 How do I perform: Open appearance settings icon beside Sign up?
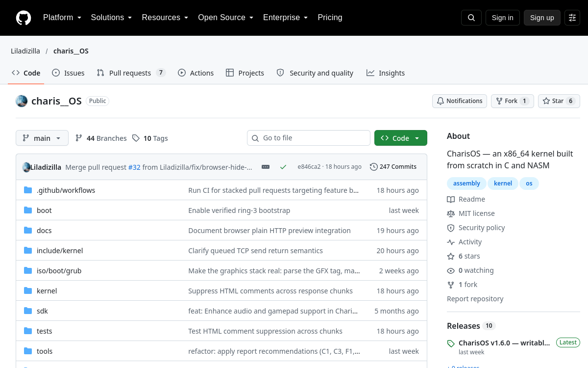click(572, 18)
